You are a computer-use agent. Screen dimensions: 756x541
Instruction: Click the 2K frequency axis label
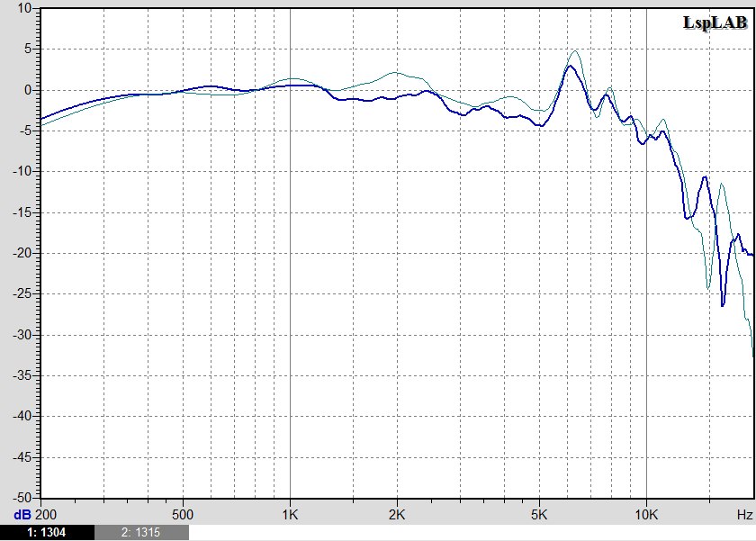click(x=397, y=515)
